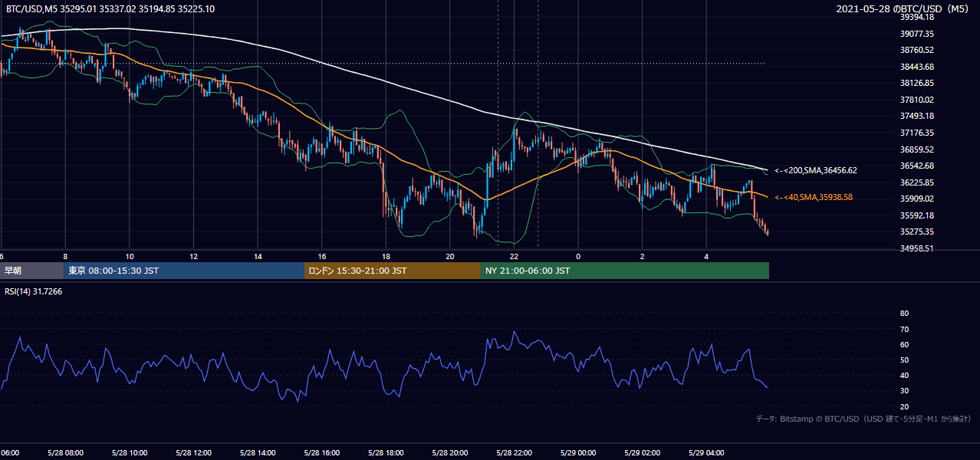Click price axis value 35909.02

coord(917,199)
